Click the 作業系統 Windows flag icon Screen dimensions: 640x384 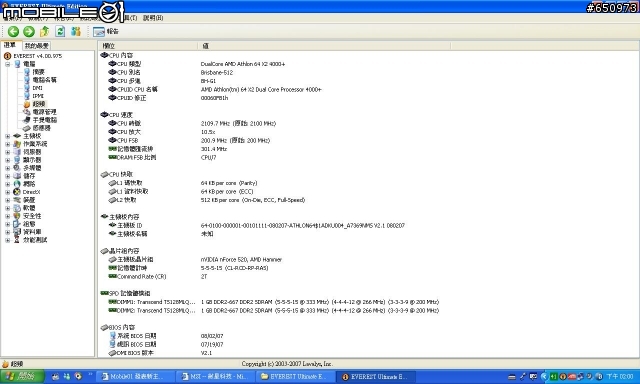pos(17,144)
